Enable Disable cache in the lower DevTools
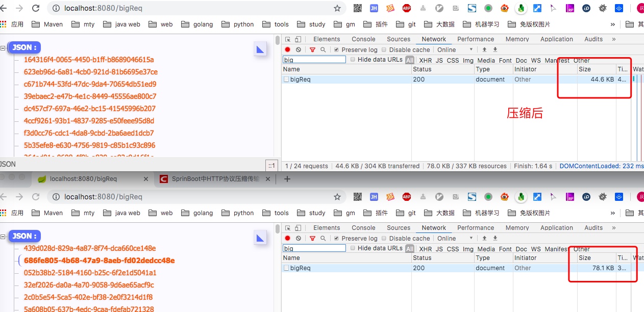The height and width of the screenshot is (312, 644). coord(384,239)
